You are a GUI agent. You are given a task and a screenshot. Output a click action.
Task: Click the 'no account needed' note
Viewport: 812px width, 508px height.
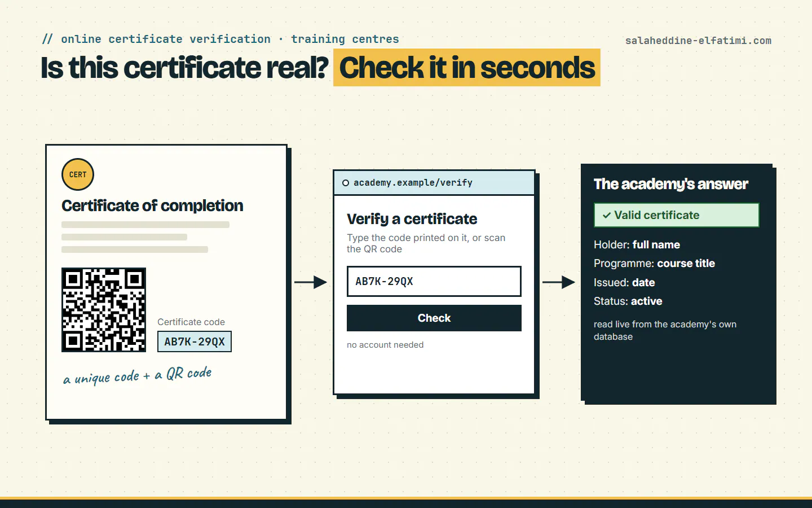pos(385,345)
